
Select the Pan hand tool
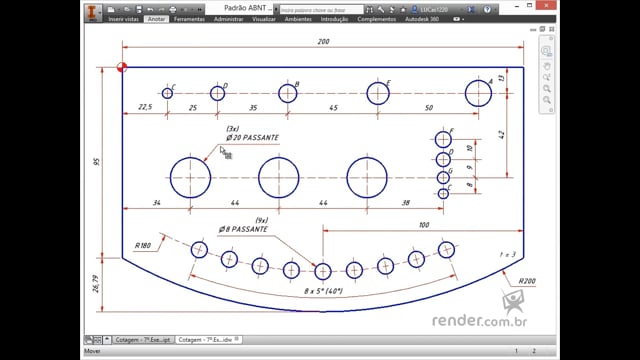click(547, 66)
